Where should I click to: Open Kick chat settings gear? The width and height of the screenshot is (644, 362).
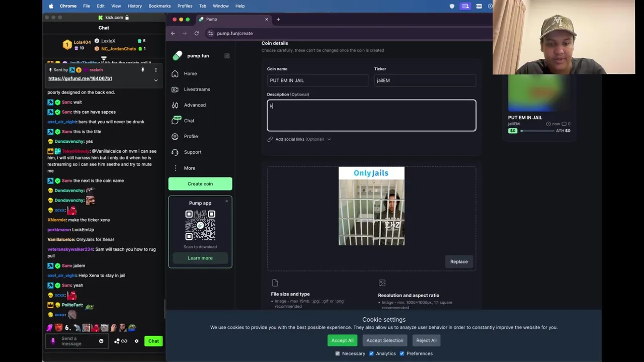point(136,341)
